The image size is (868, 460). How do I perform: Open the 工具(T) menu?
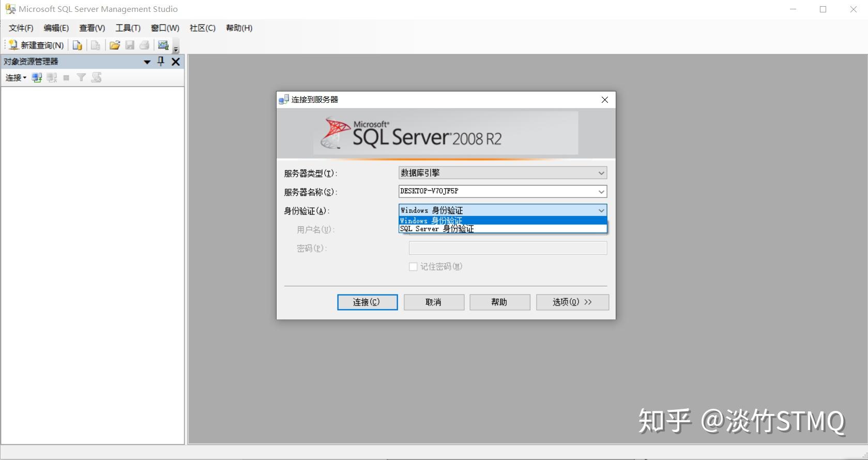click(128, 28)
